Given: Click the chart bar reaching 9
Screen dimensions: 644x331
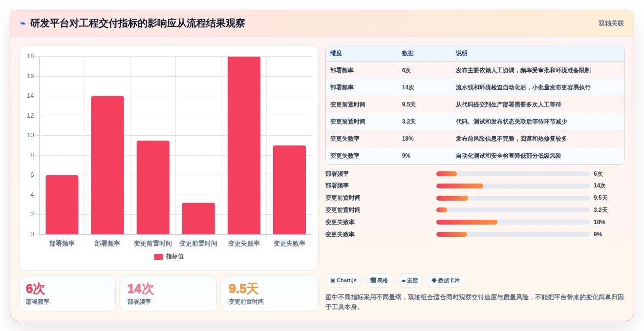Looking at the screenshot, I should point(289,190).
